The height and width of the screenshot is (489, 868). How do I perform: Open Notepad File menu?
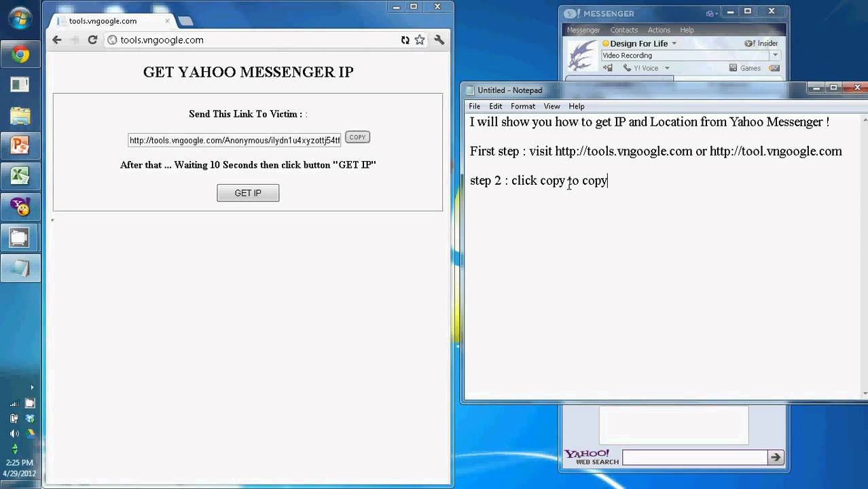point(474,106)
